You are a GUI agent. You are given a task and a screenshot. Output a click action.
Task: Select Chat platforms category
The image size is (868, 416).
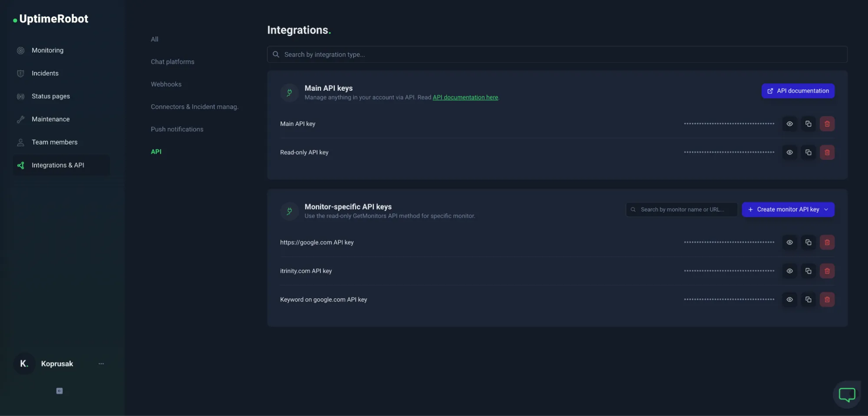tap(172, 62)
